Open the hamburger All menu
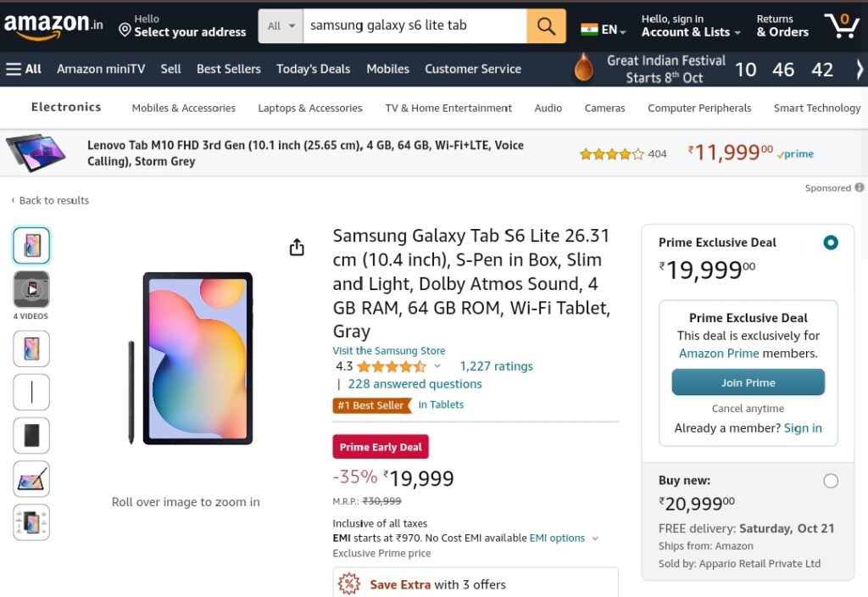Viewport: 868px width, 597px height. click(23, 70)
